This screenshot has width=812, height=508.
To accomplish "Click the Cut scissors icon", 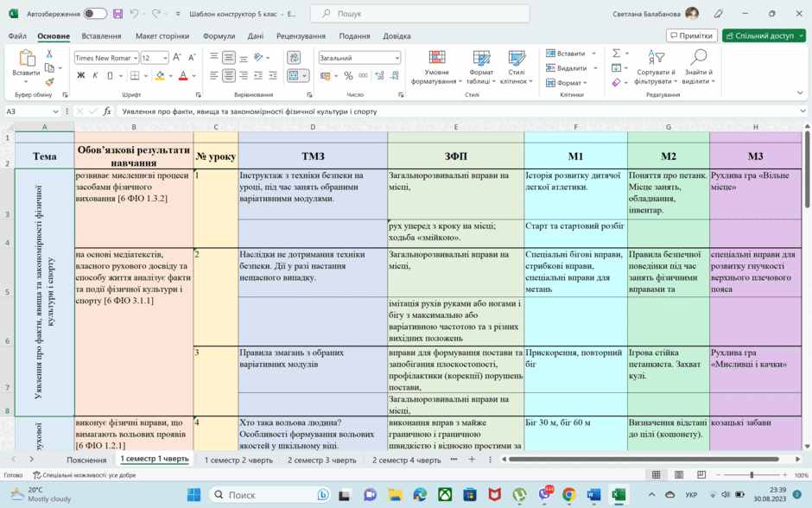I will pos(49,54).
